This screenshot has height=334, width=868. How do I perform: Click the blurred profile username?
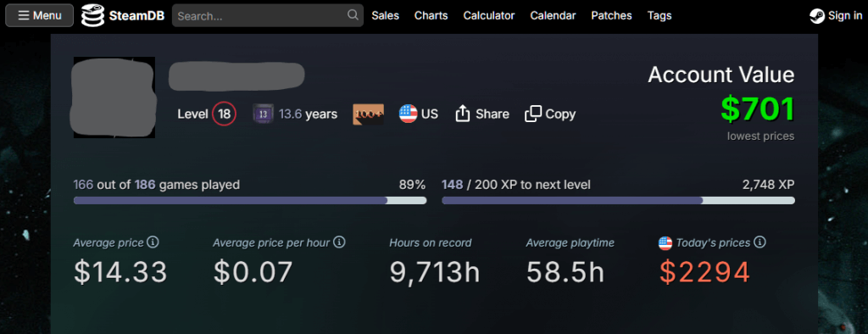click(237, 76)
